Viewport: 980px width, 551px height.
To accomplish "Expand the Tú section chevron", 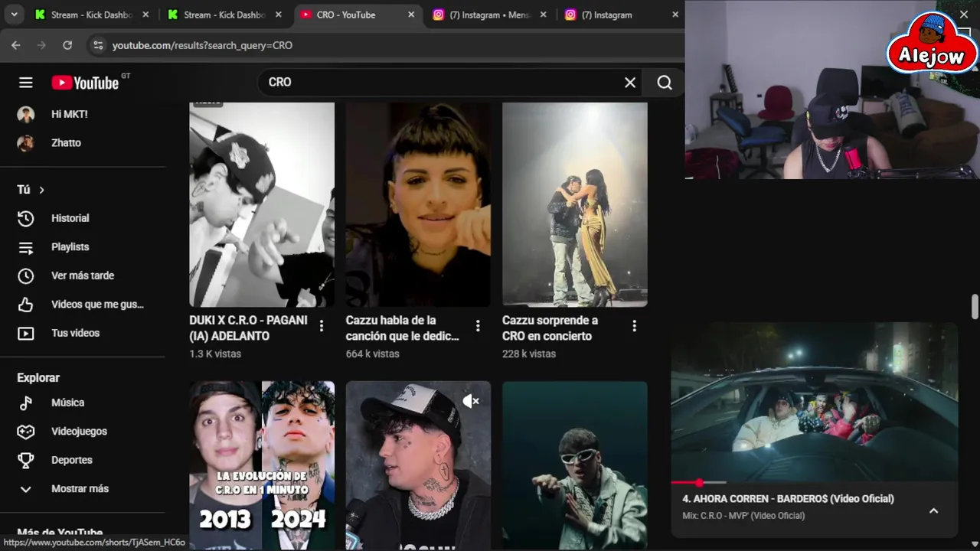I will click(41, 190).
